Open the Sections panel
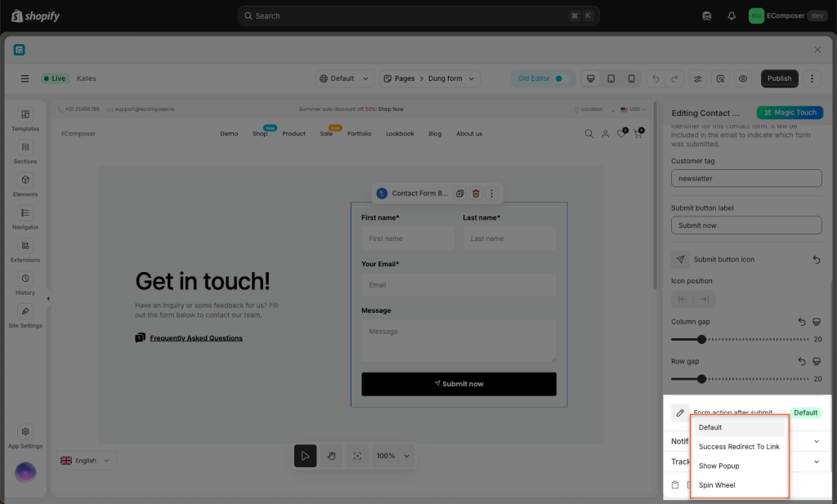The height and width of the screenshot is (504, 837). coord(25,152)
